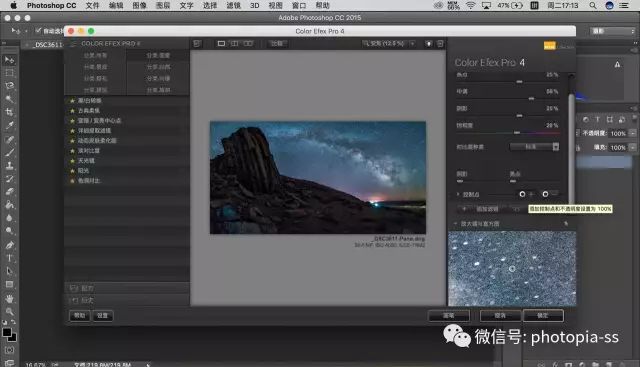Toggle favorite star for 变暗/变亮中心点
Viewport: 640px width, 367px height.
(72, 120)
